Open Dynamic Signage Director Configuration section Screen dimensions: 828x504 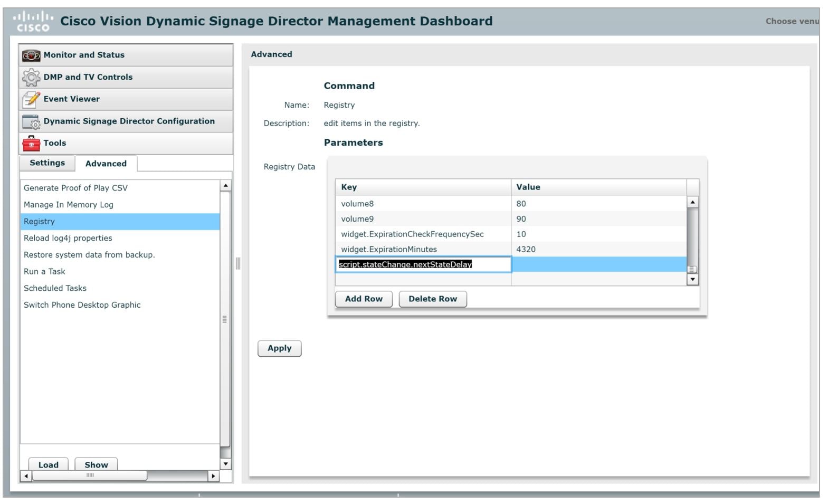coord(126,121)
